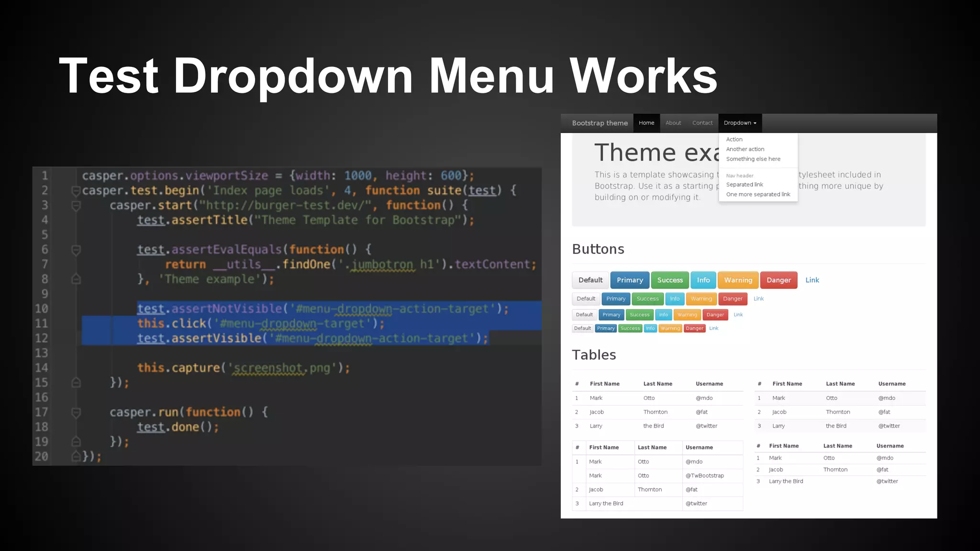Choose Action in the dropdown menu

[734, 139]
